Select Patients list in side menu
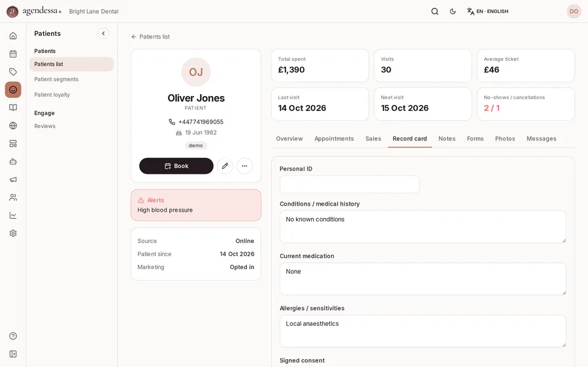This screenshot has width=588, height=367. [71, 64]
